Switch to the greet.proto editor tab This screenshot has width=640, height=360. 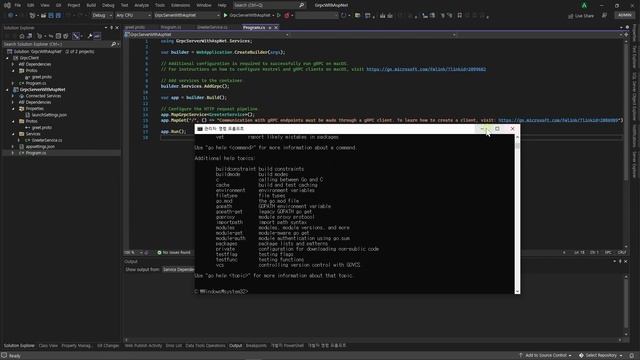(x=135, y=27)
